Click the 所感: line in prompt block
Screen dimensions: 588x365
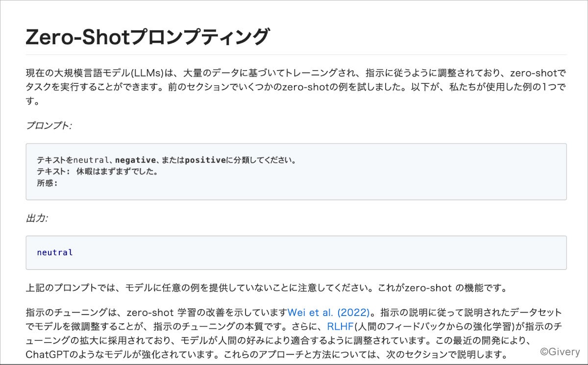click(47, 184)
